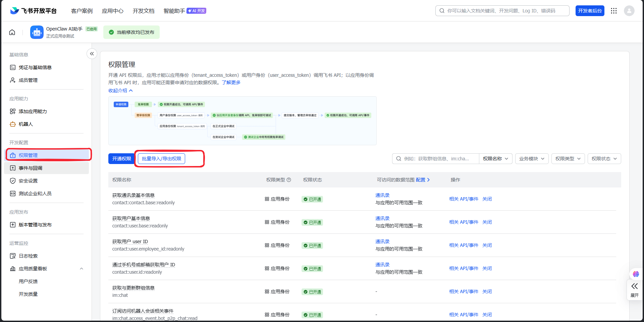The image size is (644, 322).
Task: Click the user avatar icon
Action: point(629,11)
